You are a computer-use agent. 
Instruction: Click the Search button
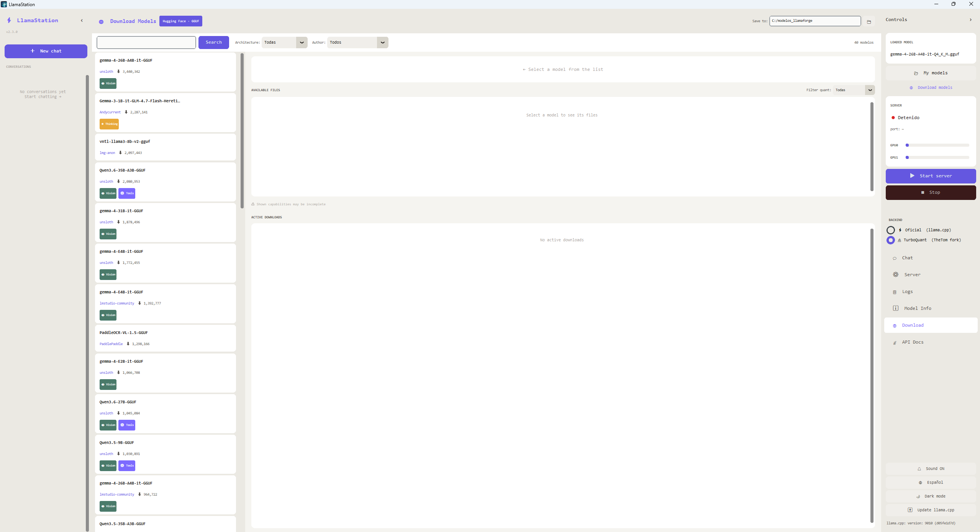[214, 43]
